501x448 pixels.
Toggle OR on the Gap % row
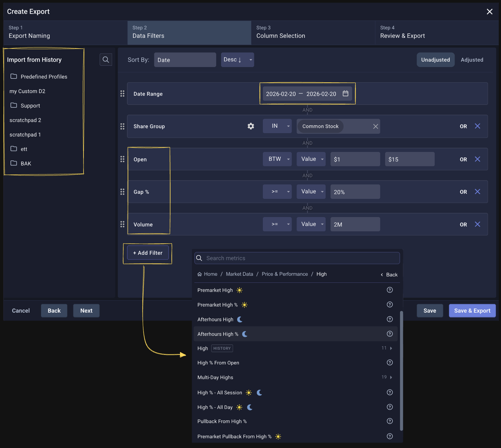tap(463, 192)
